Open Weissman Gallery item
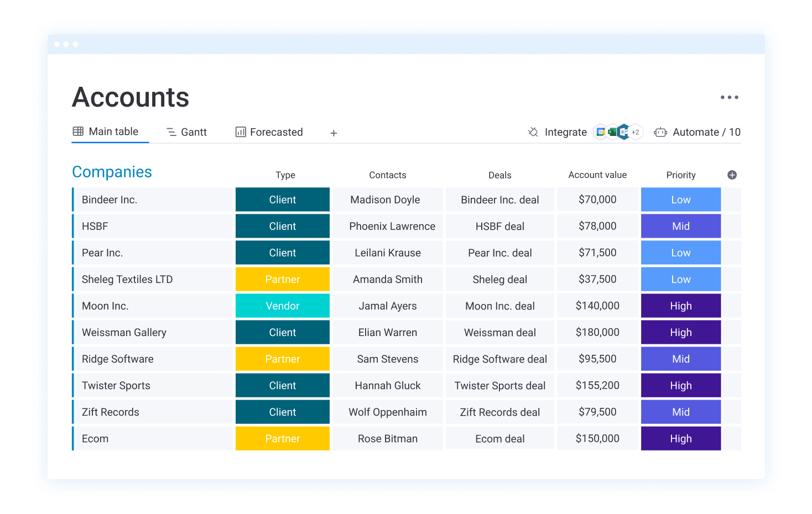The width and height of the screenshot is (812, 514). pyautogui.click(x=124, y=333)
